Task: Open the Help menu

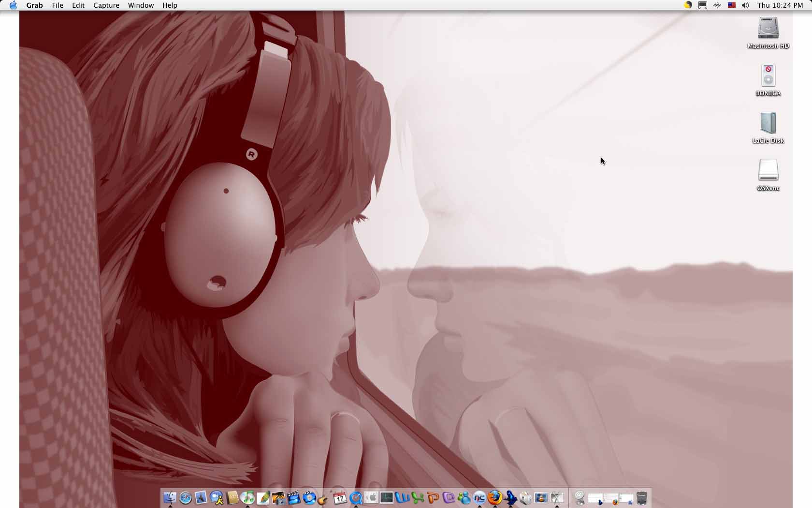Action: (x=170, y=5)
